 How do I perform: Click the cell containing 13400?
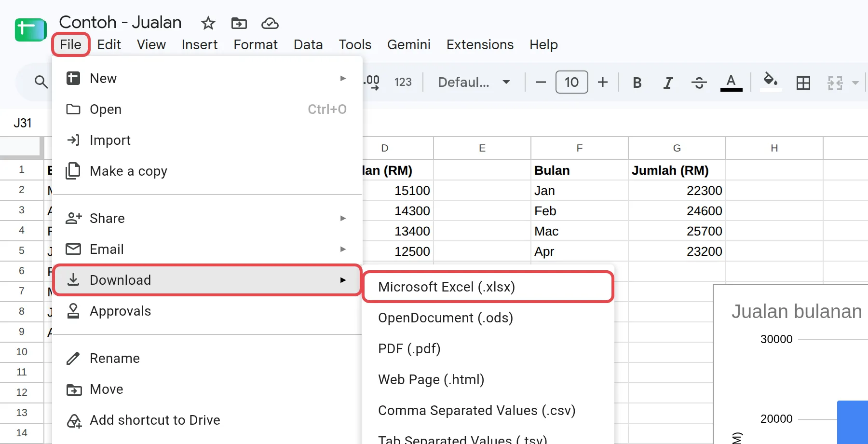tap(398, 231)
